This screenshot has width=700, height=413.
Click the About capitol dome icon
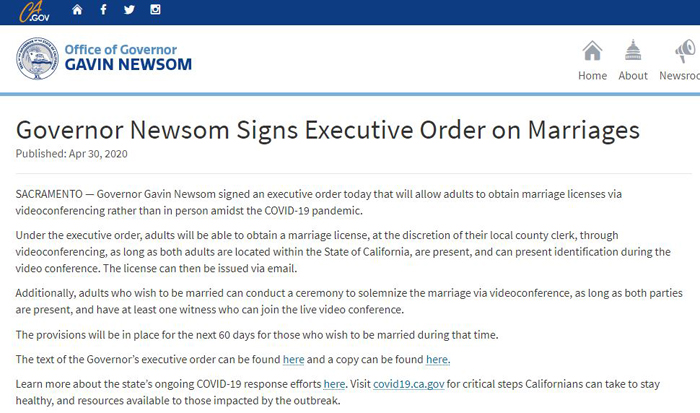[x=633, y=50]
